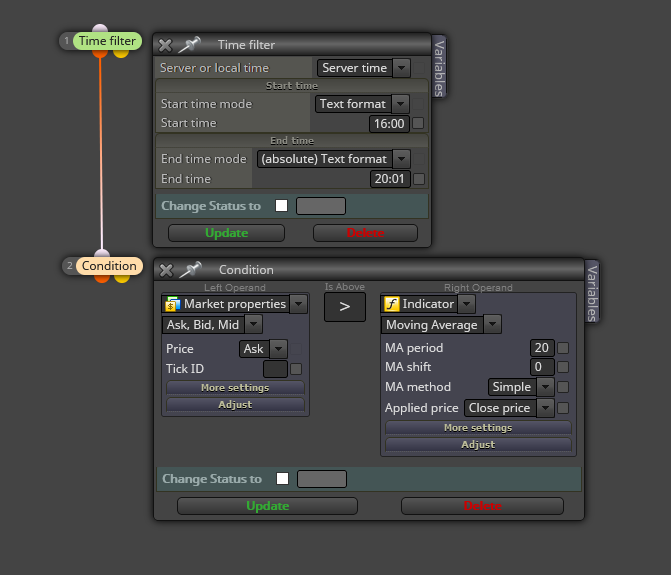The image size is (671, 575).
Task: Click the Is Above > operator button
Action: 345,307
